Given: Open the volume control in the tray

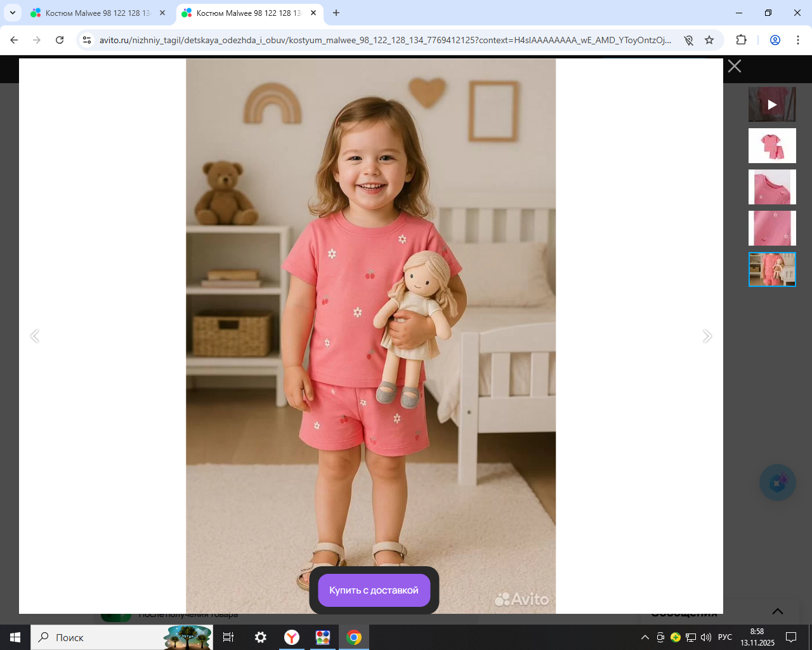Looking at the screenshot, I should pos(706,637).
